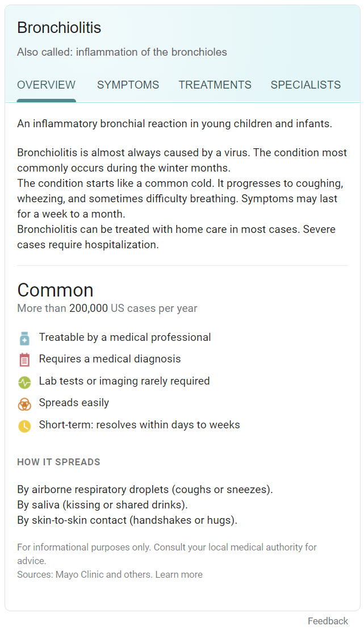Click the orange spreads easily icon
The height and width of the screenshot is (630, 364).
point(24,403)
